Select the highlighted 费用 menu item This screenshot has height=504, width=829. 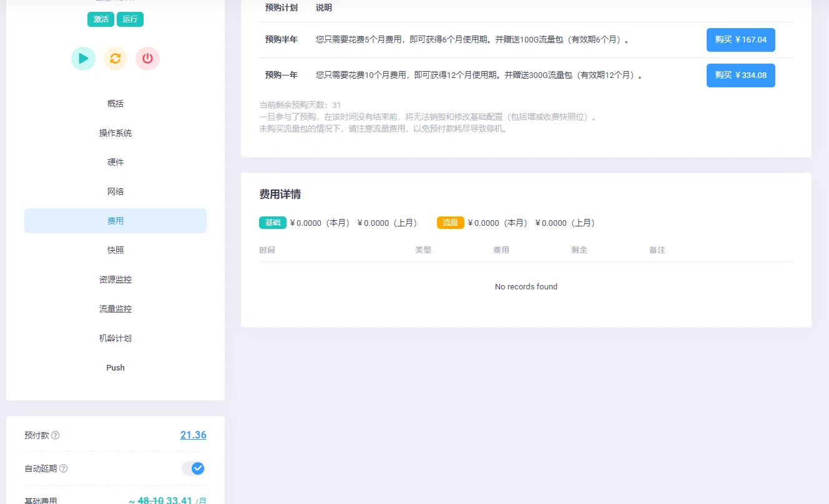tap(115, 221)
